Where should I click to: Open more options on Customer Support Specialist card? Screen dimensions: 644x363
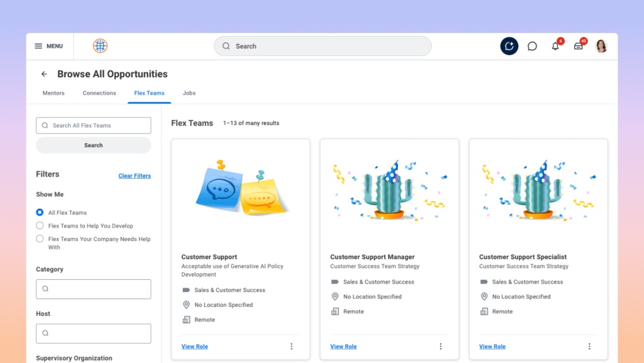(x=589, y=346)
